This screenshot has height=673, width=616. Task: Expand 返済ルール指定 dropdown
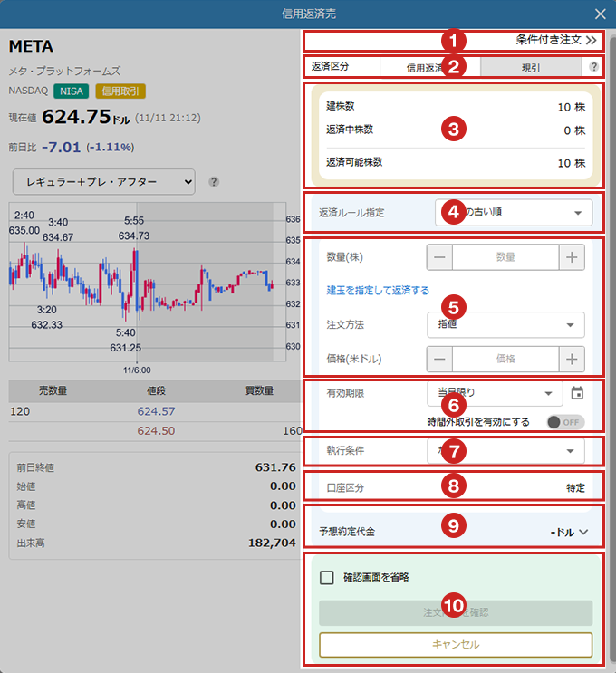click(514, 213)
